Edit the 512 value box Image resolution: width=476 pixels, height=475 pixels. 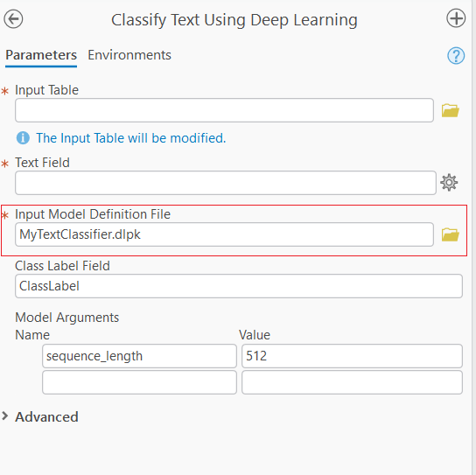point(352,356)
